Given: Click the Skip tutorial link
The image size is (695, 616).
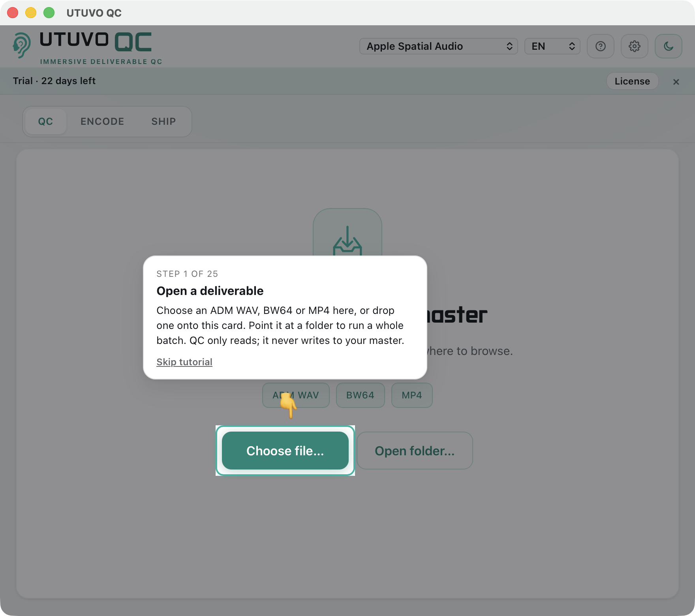Looking at the screenshot, I should click(x=184, y=362).
